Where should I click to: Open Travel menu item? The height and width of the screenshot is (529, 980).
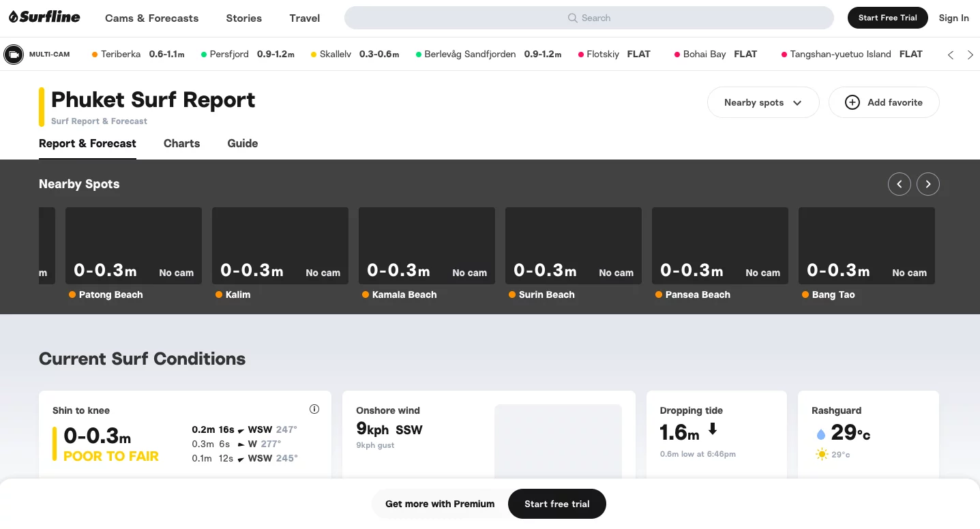pyautogui.click(x=305, y=18)
